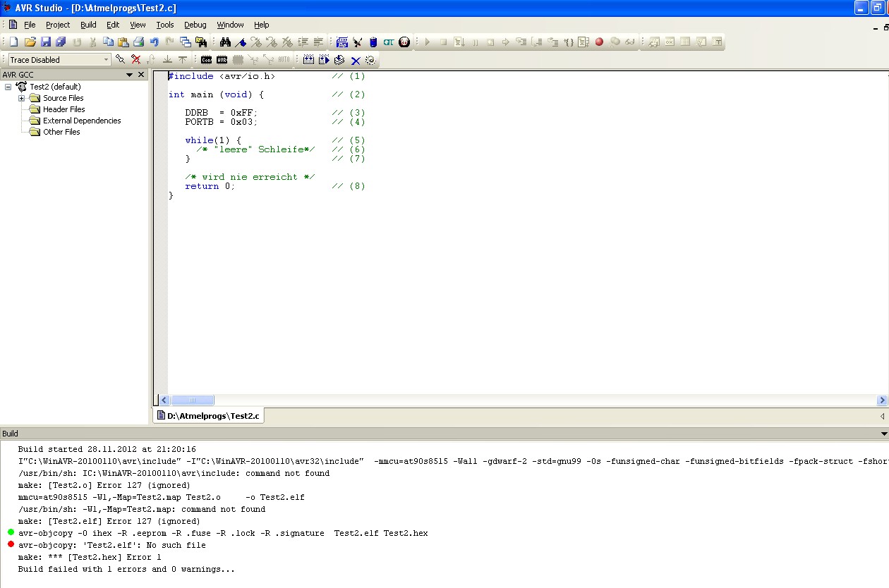Select Header Files in project tree
This screenshot has height=588, width=889.
64,109
